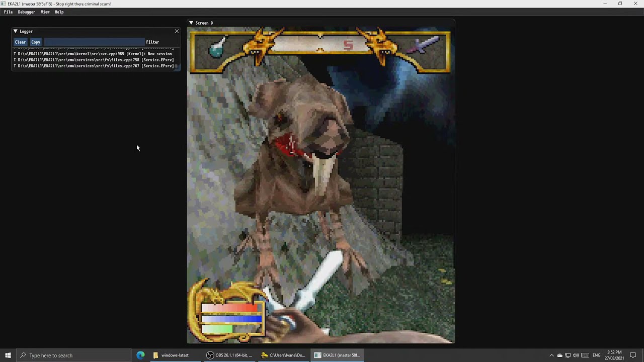Screen dimensions: 644x362
Task: Minimize the EKA2L1 window
Action: (605, 4)
